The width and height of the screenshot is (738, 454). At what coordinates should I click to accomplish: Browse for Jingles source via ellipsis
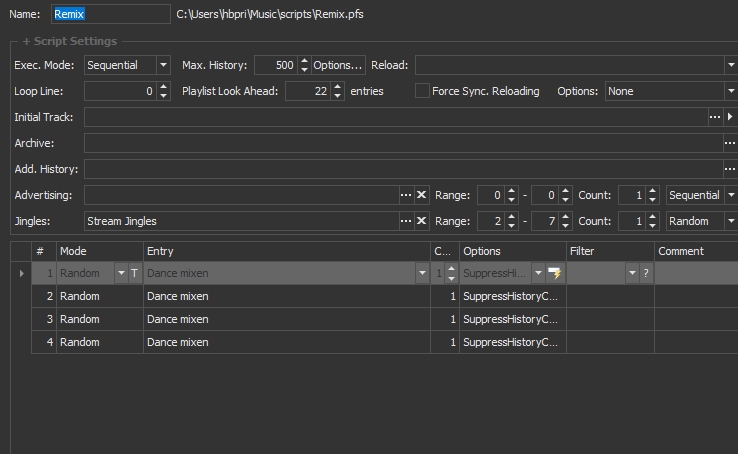406,221
